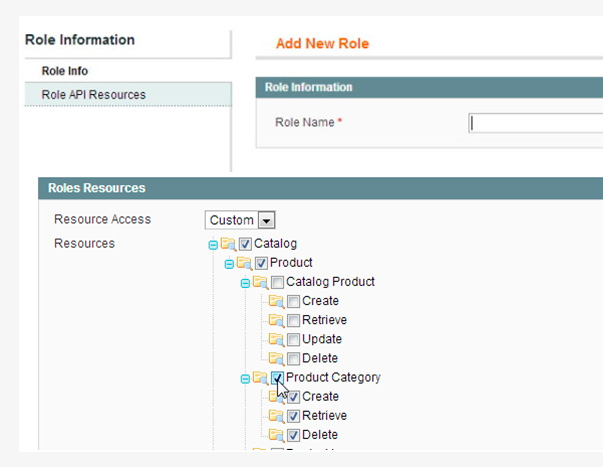Enable Create under Catalog Product
Screen dimensions: 603x467
[x=293, y=301]
